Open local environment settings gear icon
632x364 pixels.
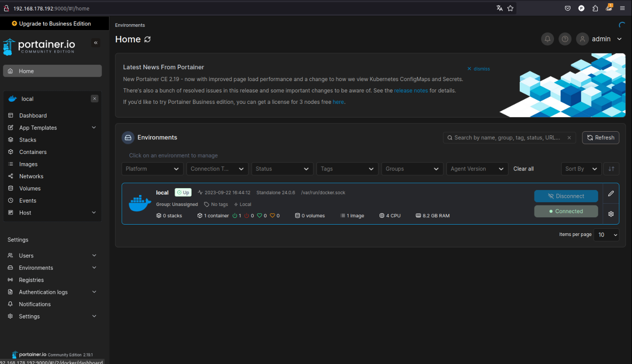tap(611, 214)
